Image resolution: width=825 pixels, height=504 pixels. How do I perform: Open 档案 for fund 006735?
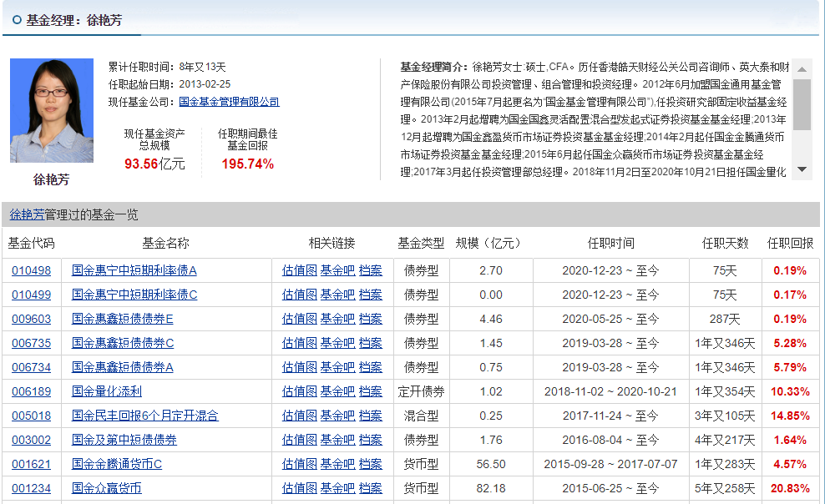coord(371,343)
